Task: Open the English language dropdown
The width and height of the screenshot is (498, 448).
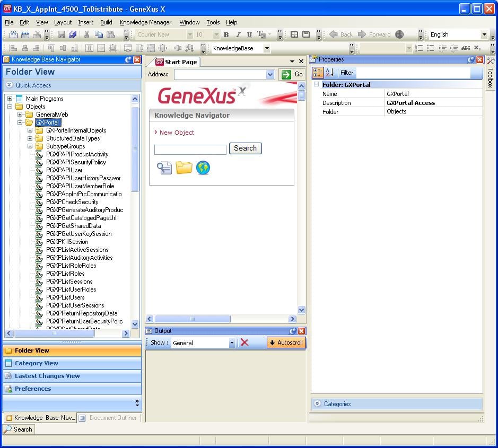Action: [x=484, y=34]
